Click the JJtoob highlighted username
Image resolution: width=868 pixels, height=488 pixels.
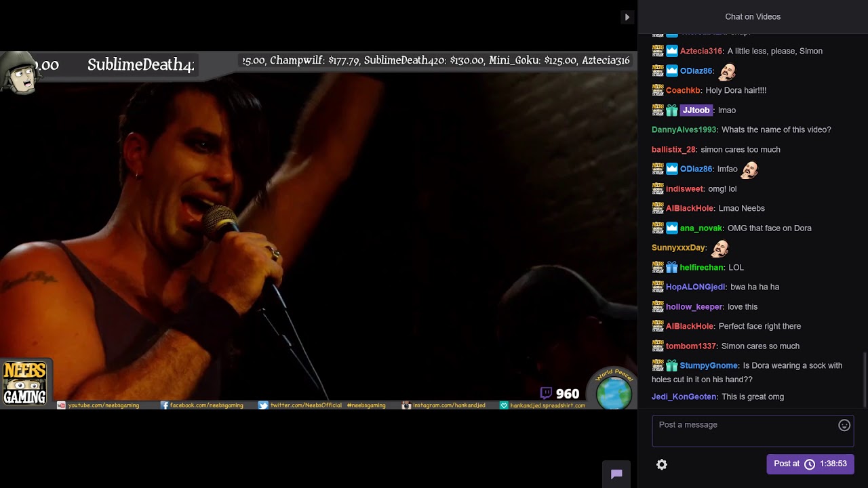pyautogui.click(x=696, y=110)
